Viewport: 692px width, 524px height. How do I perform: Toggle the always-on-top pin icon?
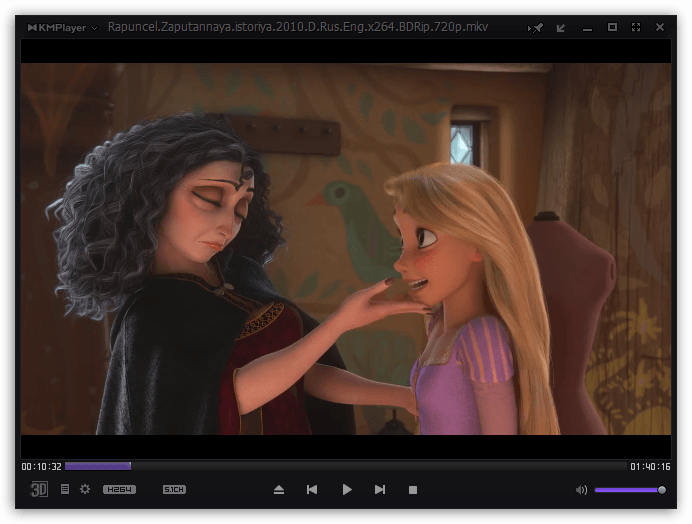click(x=535, y=28)
